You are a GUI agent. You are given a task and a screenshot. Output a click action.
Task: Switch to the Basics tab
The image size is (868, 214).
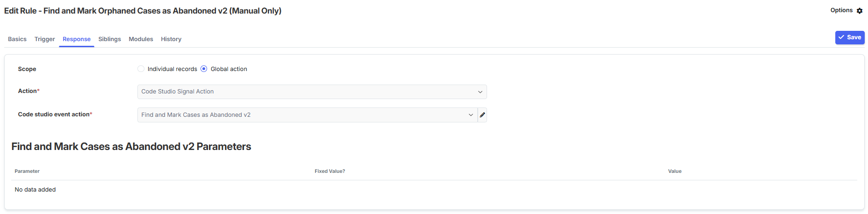point(17,39)
